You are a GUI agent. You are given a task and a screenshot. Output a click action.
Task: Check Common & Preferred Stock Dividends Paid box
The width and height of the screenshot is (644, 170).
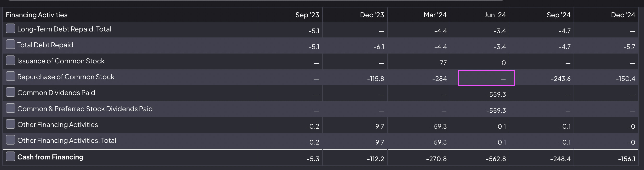pos(10,108)
